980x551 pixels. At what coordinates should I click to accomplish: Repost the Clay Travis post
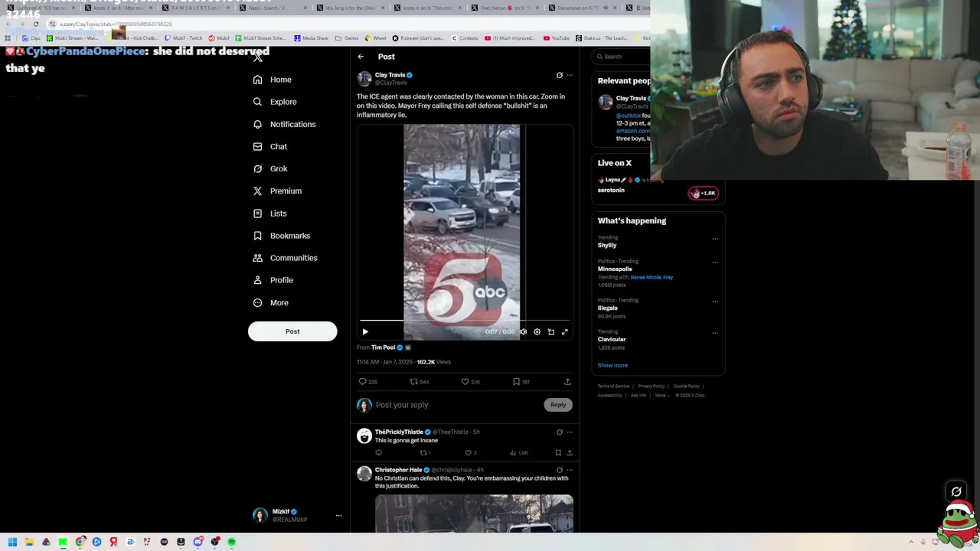(413, 382)
